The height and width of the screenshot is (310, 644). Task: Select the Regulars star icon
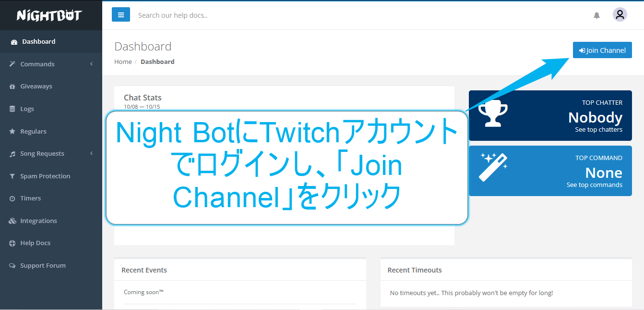click(x=12, y=131)
